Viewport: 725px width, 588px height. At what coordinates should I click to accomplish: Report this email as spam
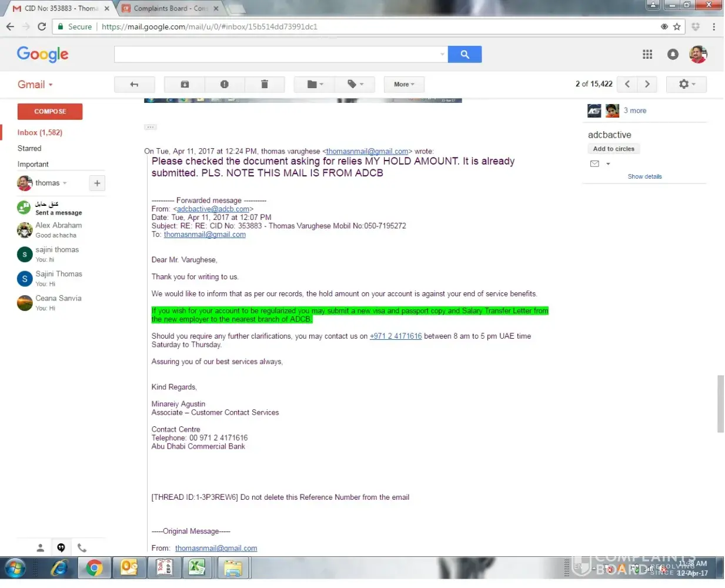(225, 84)
